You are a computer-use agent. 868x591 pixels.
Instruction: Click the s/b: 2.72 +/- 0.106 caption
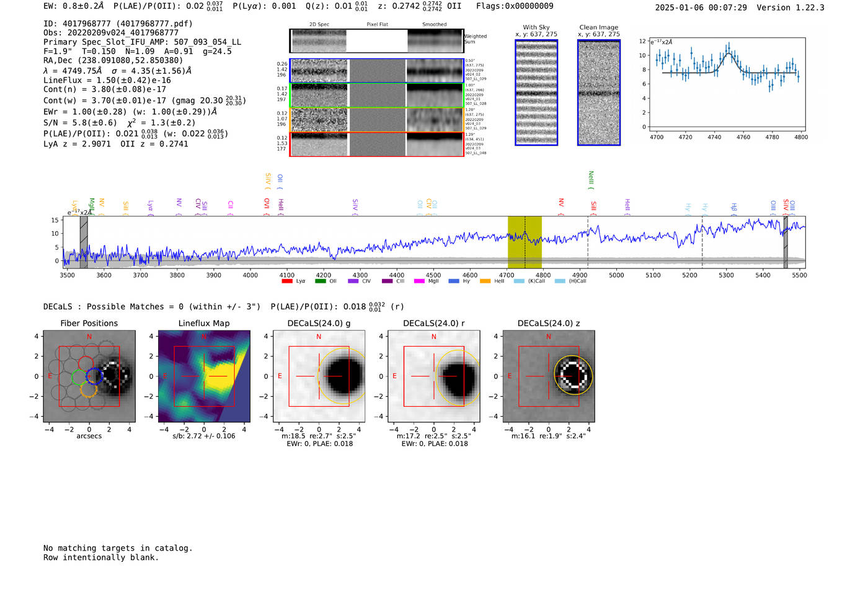[x=204, y=436]
